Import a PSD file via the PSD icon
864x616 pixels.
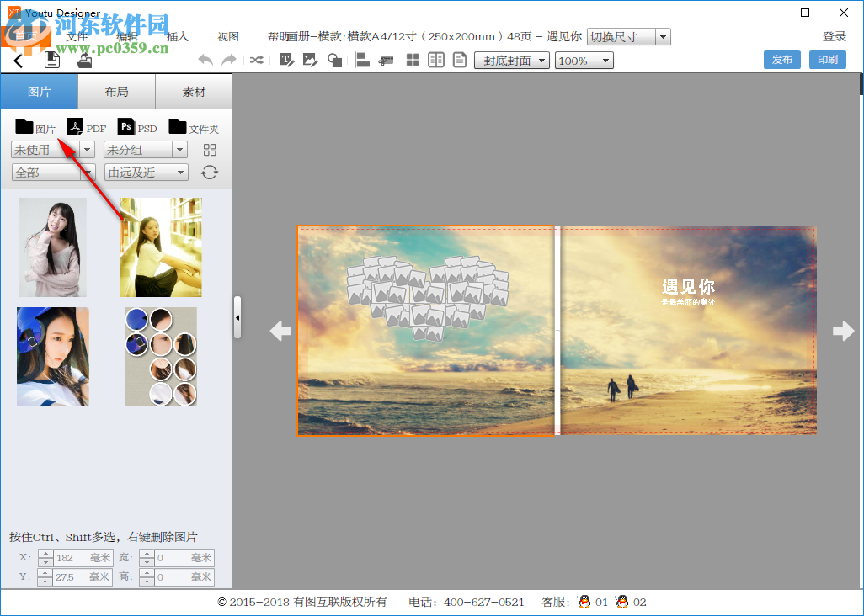[x=137, y=126]
